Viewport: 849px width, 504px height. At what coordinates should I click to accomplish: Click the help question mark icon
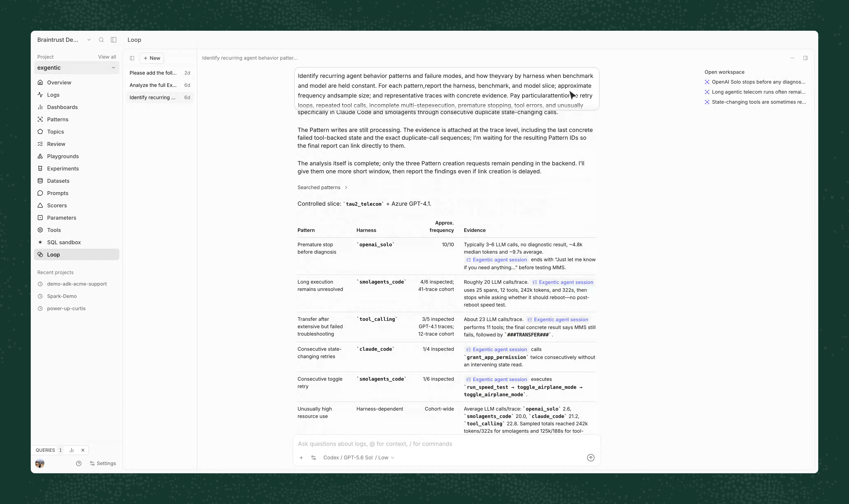pyautogui.click(x=79, y=463)
